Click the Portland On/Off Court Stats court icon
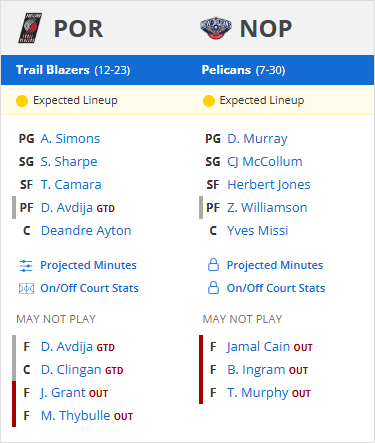 pos(26,288)
